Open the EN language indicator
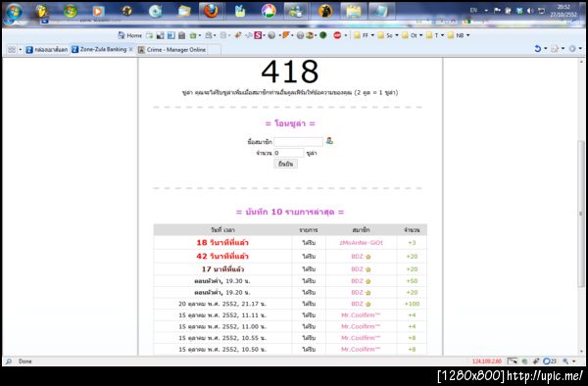The height and width of the screenshot is (386, 588). tap(473, 11)
